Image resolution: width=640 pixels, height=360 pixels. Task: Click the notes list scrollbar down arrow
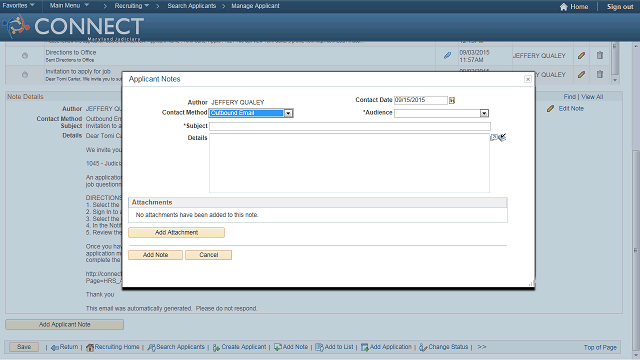click(615, 80)
